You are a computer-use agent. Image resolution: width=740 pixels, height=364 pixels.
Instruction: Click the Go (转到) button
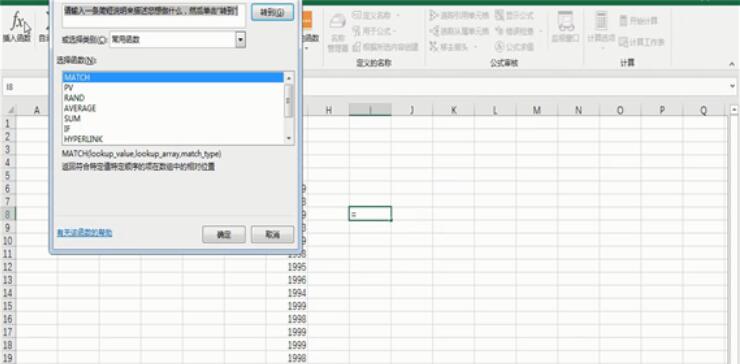(272, 12)
